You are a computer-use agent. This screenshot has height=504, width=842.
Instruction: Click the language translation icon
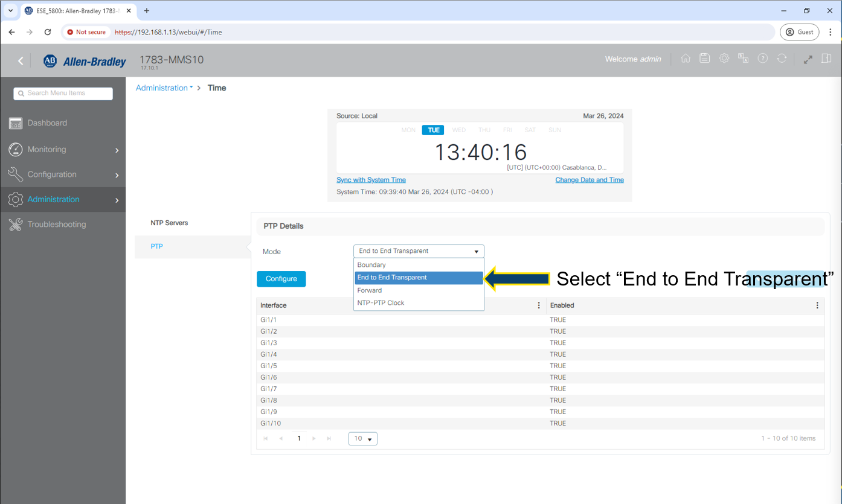click(x=744, y=59)
